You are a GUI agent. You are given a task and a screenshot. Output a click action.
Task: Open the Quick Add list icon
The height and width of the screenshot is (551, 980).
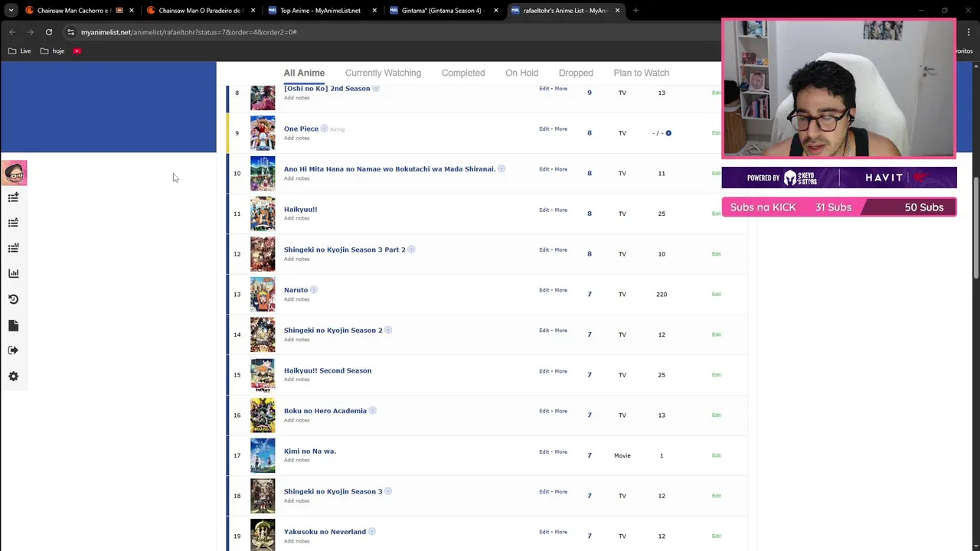[13, 197]
